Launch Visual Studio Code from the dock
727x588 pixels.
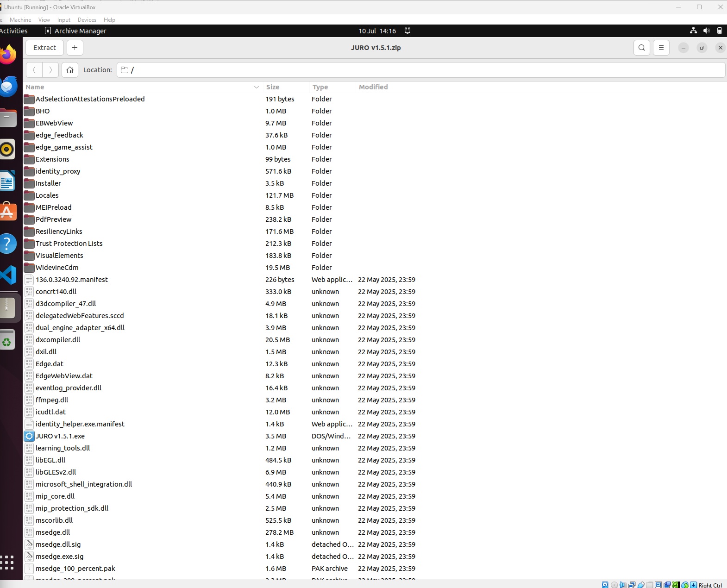tap(8, 275)
